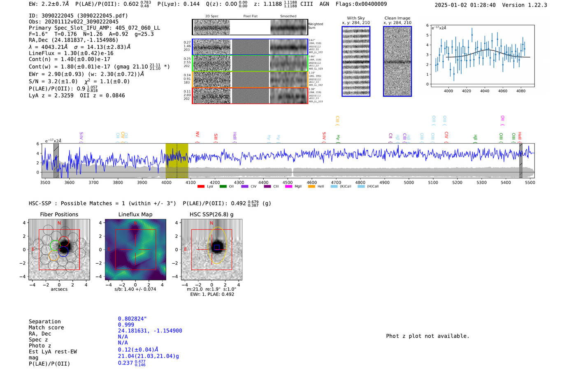Viewport: 576px width, 392px height.
Task: Click the Weighted Sum 2D spectrum strip
Action: coord(250,27)
